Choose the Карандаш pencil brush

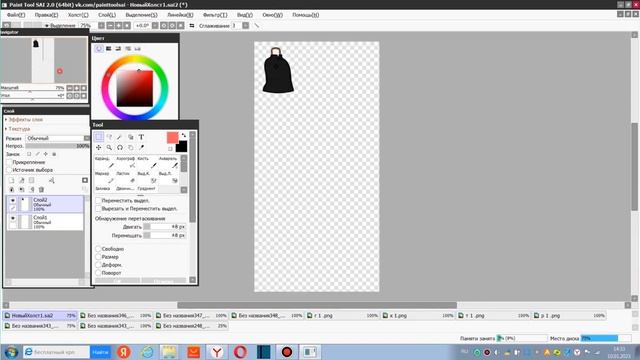point(104,162)
